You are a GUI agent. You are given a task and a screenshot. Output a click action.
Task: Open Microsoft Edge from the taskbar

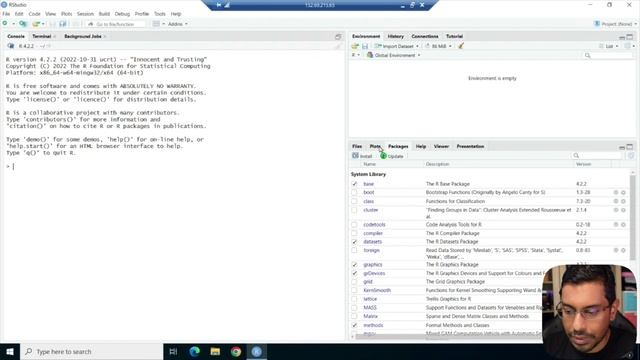195,351
